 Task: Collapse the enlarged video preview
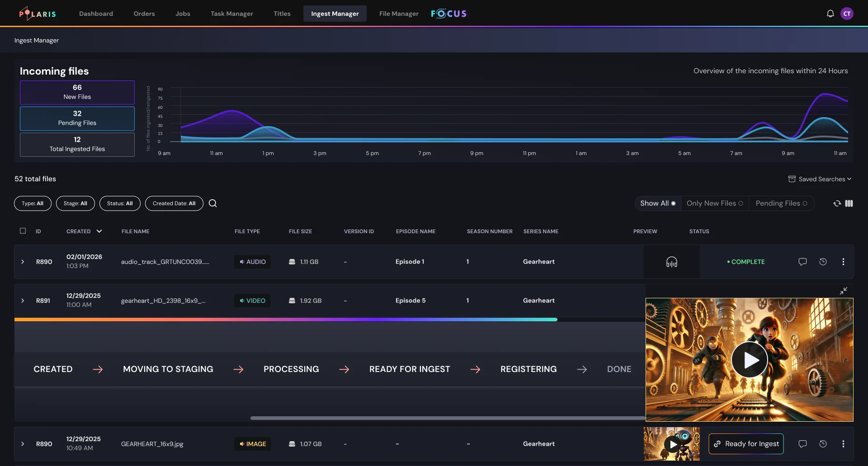coord(843,291)
